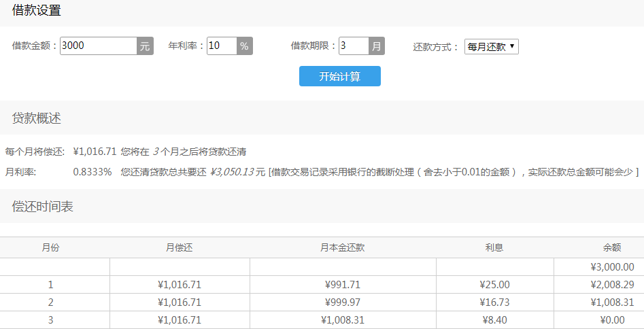Click the principal payment ¥1,008.31 in month 3
The width and height of the screenshot is (644, 329).
coord(343,320)
